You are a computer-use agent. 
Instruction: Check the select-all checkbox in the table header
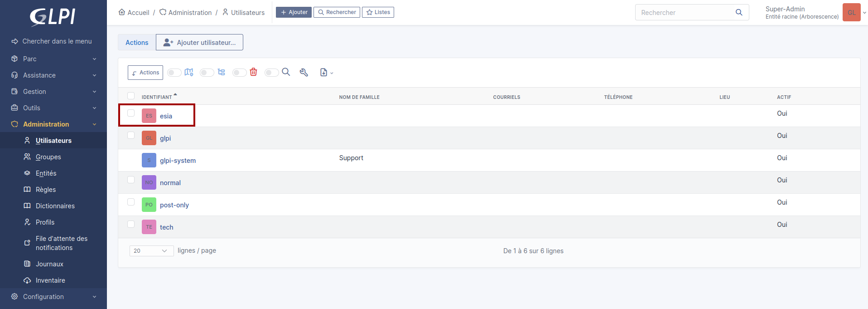point(131,96)
